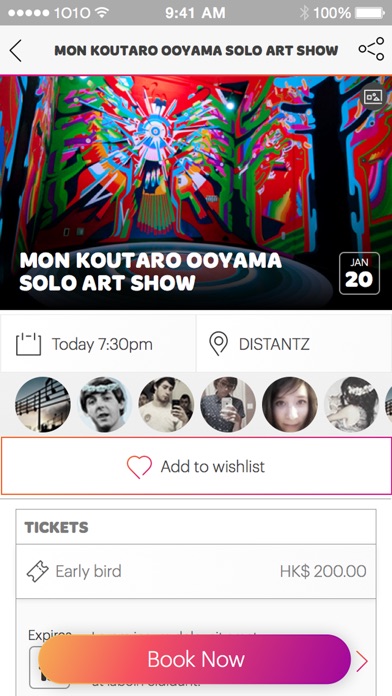Open the share icon at top right
The width and height of the screenshot is (392, 696).
coord(371,49)
